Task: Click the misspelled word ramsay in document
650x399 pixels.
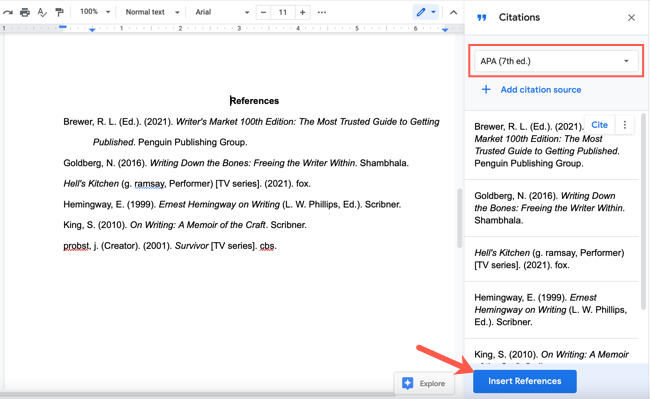Action: click(149, 184)
